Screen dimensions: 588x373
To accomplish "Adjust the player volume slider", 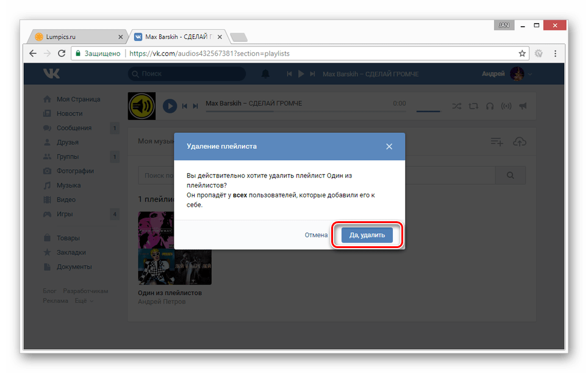I will [428, 110].
